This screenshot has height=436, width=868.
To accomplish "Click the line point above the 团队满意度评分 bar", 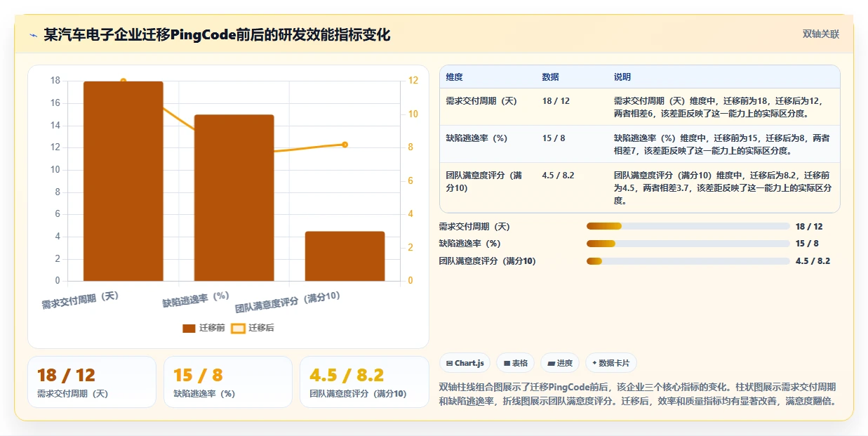I will point(345,145).
